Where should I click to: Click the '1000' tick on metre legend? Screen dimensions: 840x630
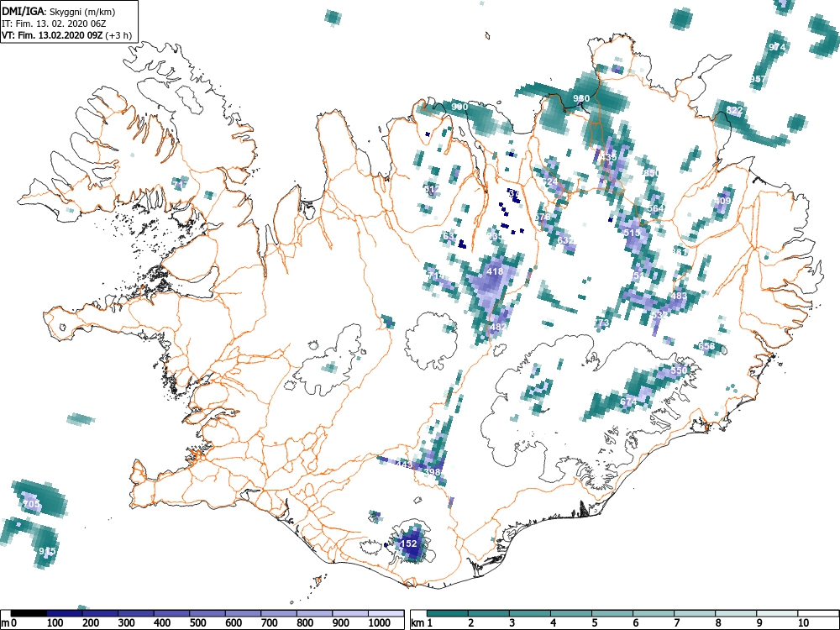[x=380, y=623]
